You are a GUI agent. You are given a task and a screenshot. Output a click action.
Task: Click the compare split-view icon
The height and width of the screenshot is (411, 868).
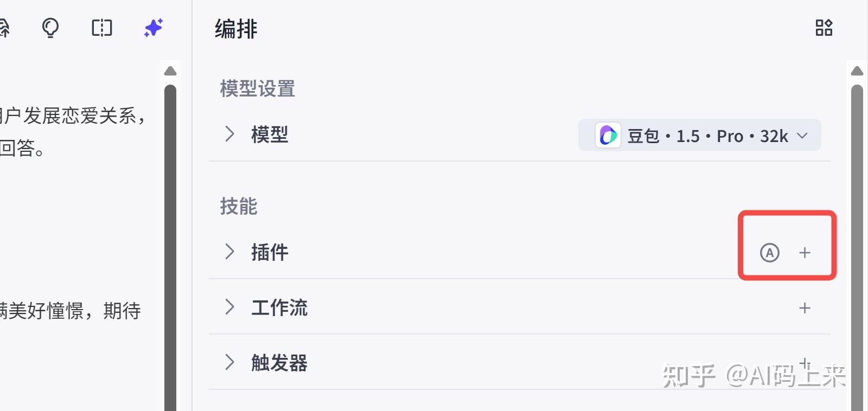click(x=101, y=28)
